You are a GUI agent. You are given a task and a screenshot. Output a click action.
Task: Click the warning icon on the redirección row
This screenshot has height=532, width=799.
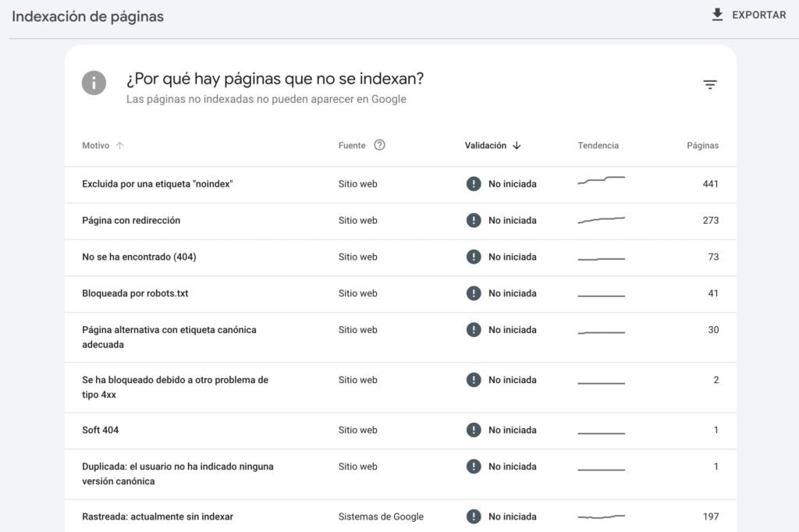pos(474,220)
